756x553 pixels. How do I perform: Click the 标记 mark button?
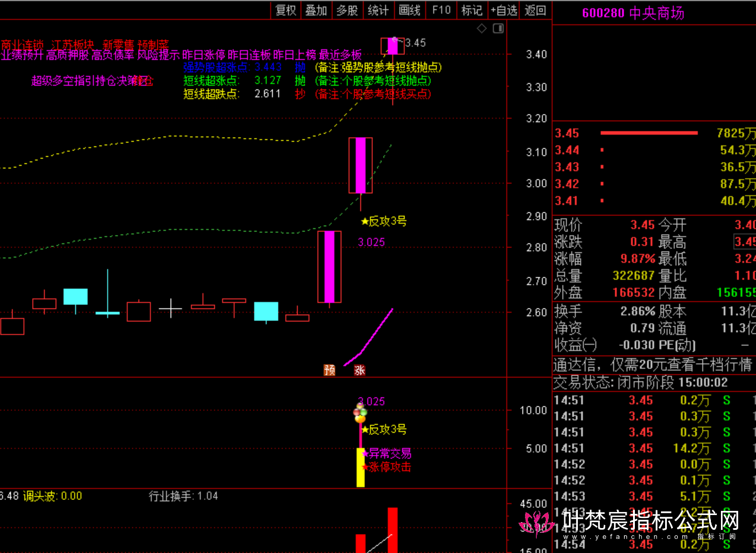tap(472, 10)
